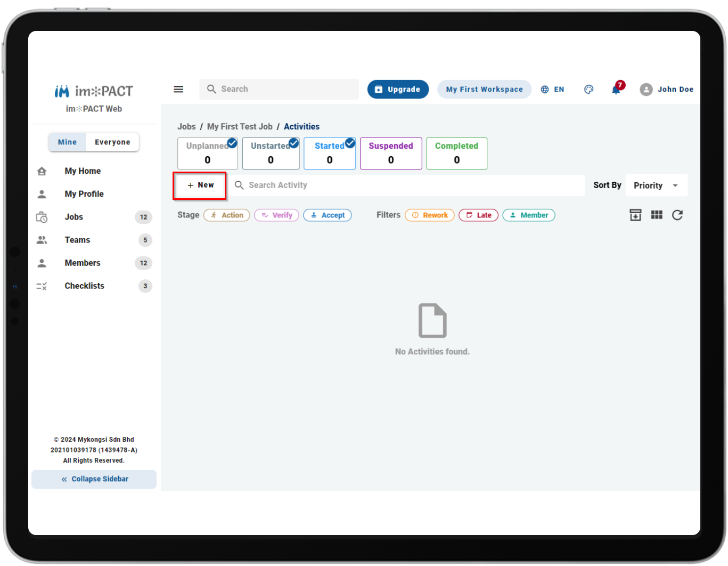728x566 pixels.
Task: Open the hamburger menu icon
Action: coord(178,90)
